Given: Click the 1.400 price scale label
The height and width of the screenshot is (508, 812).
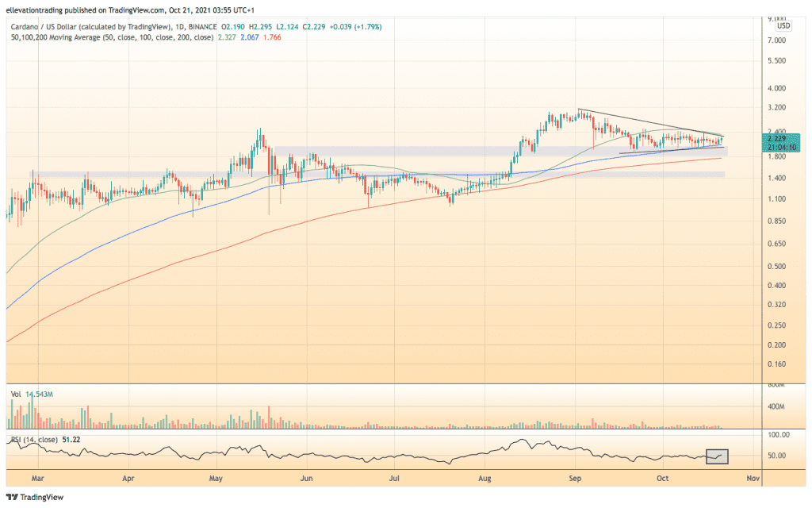Looking at the screenshot, I should pos(776,178).
